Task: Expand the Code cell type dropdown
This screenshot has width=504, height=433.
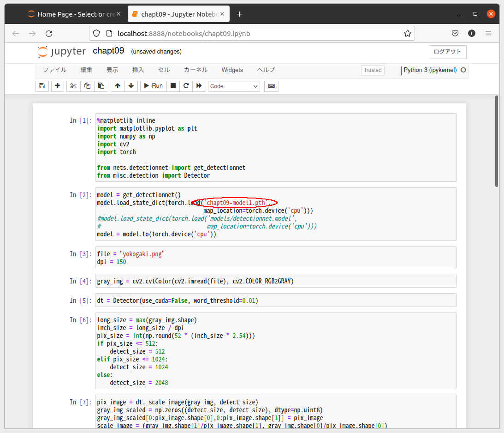Action: pyautogui.click(x=234, y=86)
